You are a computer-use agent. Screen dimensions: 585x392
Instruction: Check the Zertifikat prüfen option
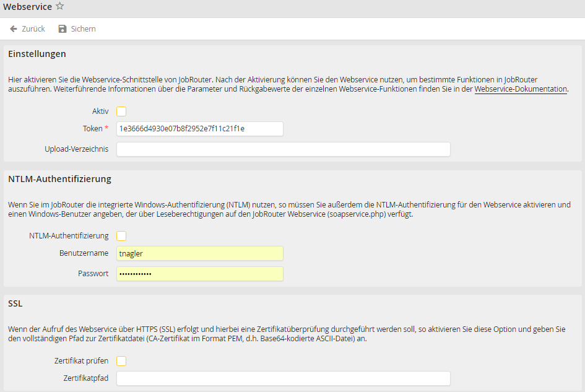[121, 361]
